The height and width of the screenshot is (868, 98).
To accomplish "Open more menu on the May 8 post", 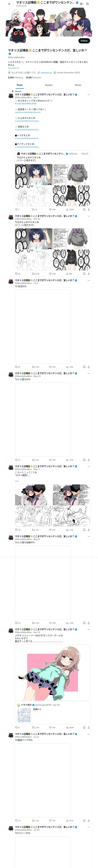I will pyautogui.click(x=89, y=536).
